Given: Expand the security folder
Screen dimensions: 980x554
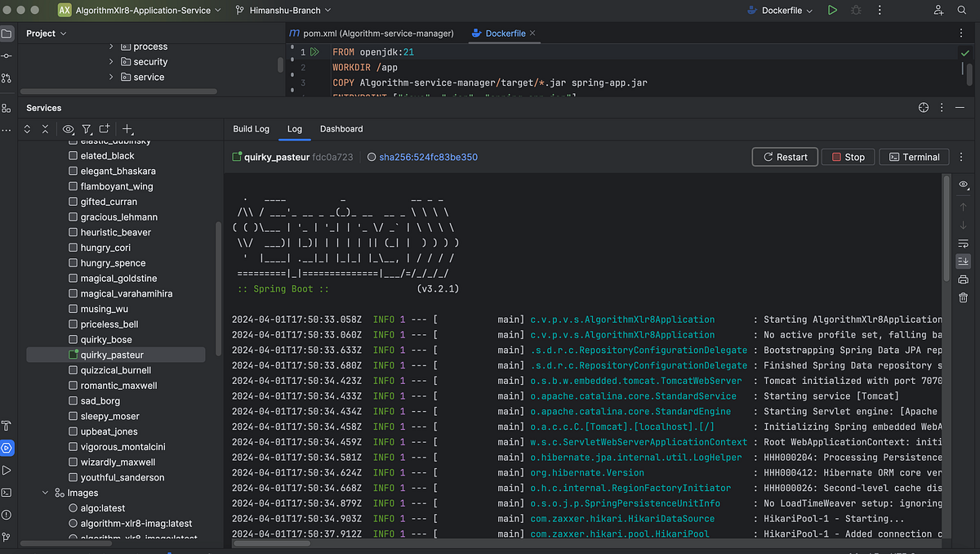Looking at the screenshot, I should [111, 61].
